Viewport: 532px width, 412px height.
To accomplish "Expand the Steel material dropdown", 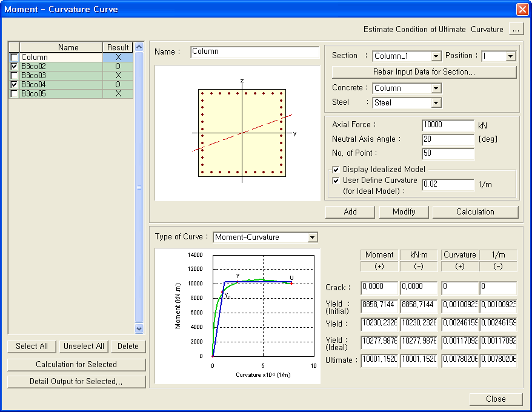I will point(436,102).
